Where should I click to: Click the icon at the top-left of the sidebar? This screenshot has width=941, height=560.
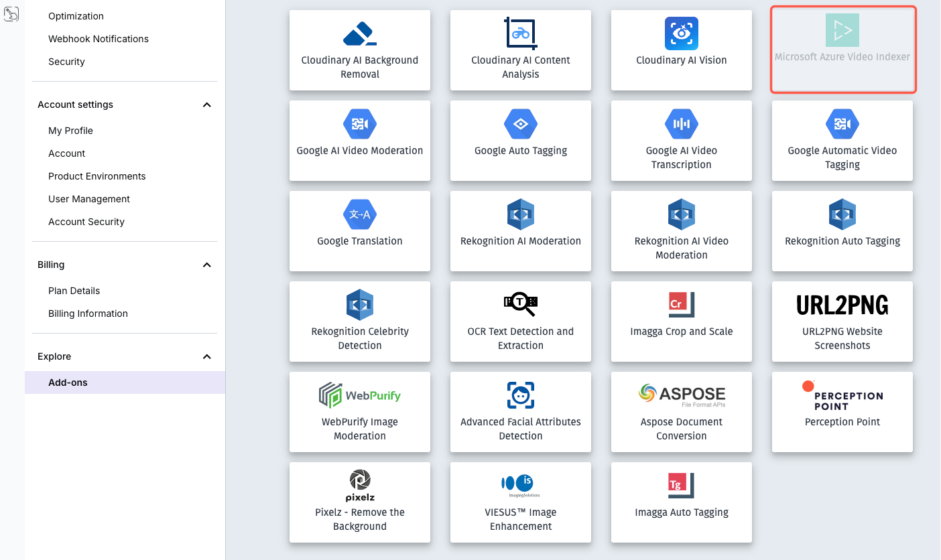coord(11,14)
